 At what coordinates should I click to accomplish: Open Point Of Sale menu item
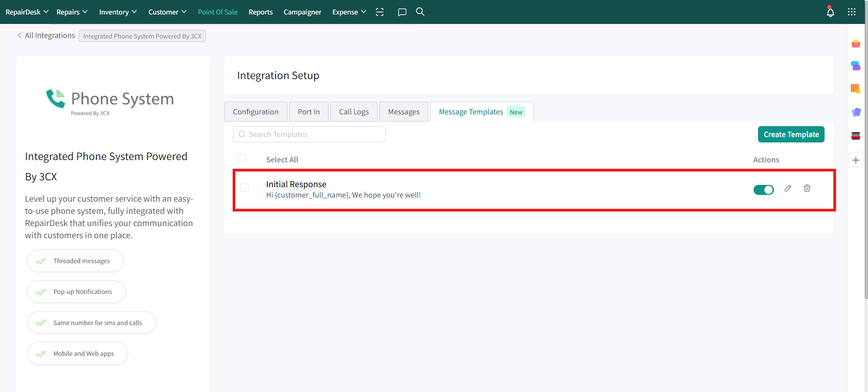tap(218, 12)
